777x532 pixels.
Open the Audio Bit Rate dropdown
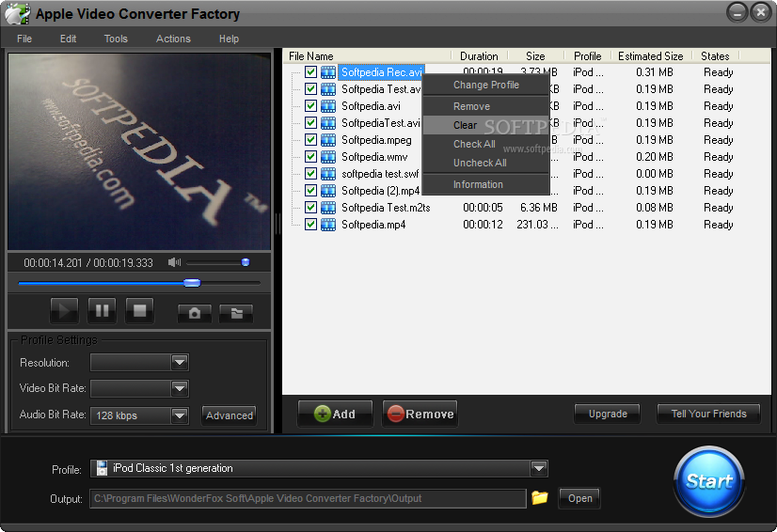[180, 415]
